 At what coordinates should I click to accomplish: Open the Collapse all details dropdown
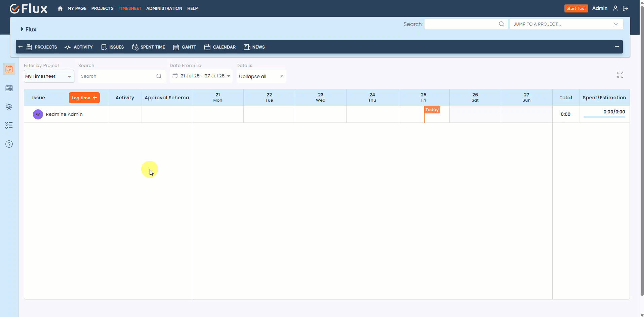tap(261, 76)
